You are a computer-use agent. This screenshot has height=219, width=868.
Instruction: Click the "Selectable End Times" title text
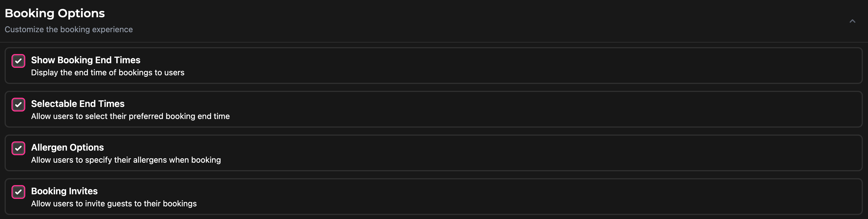tap(78, 104)
